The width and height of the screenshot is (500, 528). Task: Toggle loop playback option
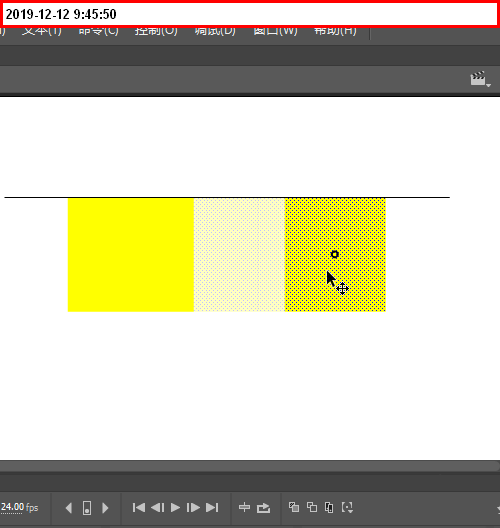[263, 507]
